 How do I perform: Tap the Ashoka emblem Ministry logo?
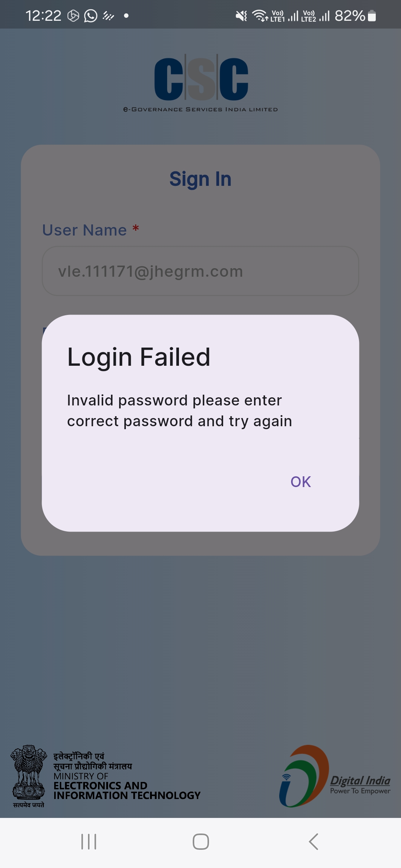(29, 776)
